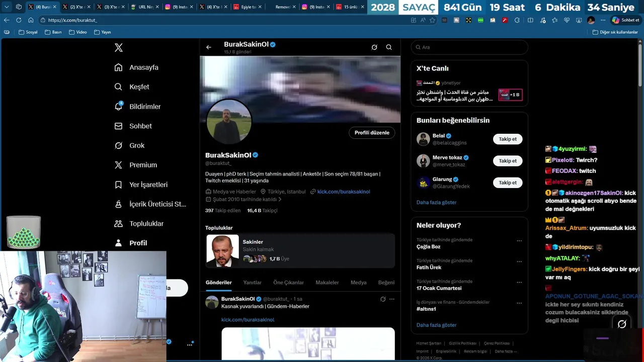This screenshot has width=644, height=362.
Task: Open kick.com/buraksakinol link in the post
Action: tap(248, 320)
